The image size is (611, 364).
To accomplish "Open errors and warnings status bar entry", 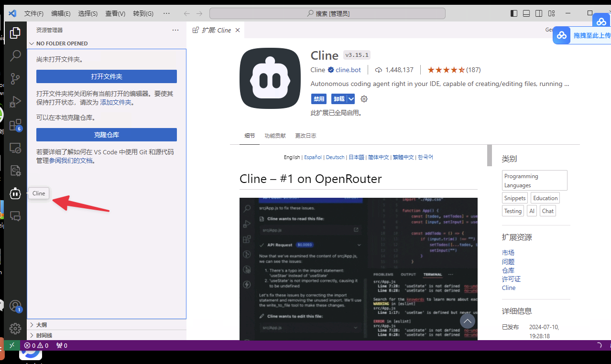I will click(x=36, y=345).
